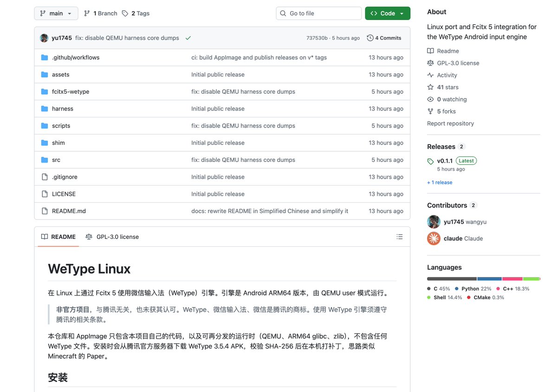
Task: Click the LICENSE file icon
Action: click(45, 194)
